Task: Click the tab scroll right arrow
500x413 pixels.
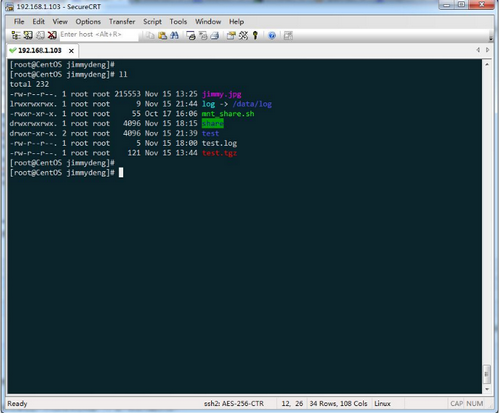Action: point(487,50)
